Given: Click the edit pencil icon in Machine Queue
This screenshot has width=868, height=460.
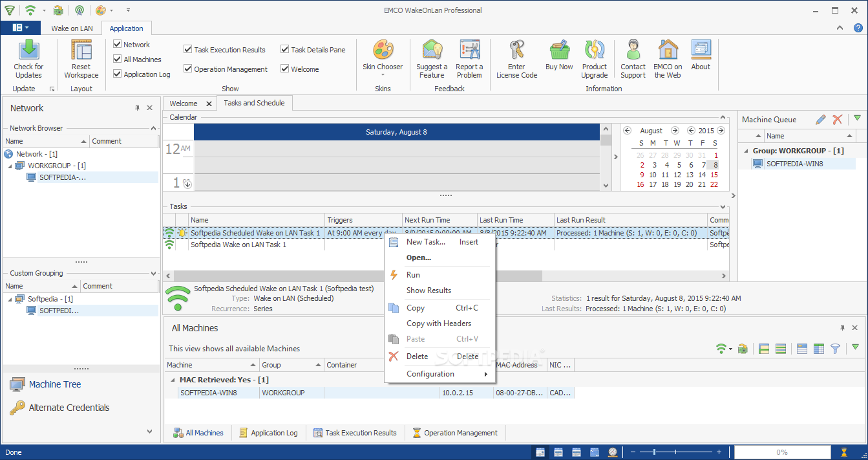Looking at the screenshot, I should 820,119.
